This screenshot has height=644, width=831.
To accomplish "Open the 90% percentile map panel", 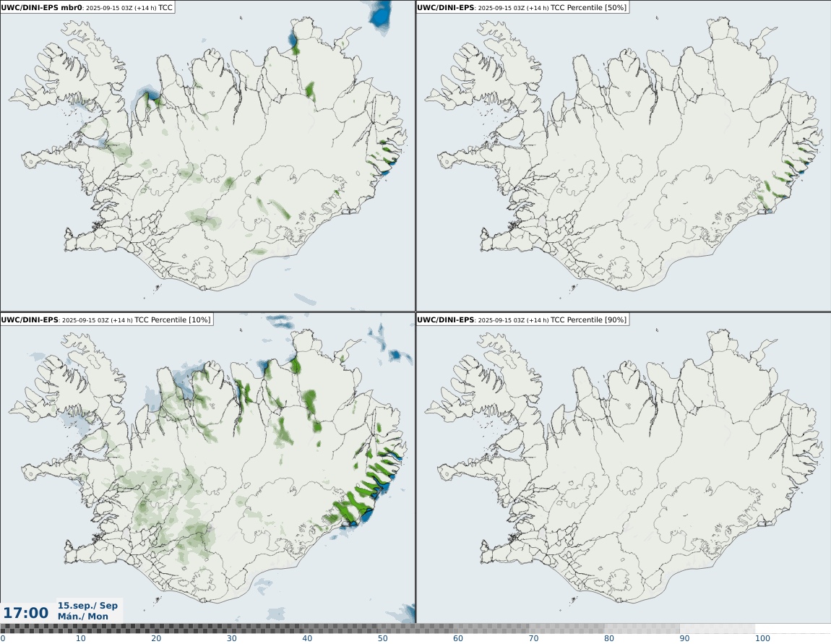I will [x=623, y=468].
